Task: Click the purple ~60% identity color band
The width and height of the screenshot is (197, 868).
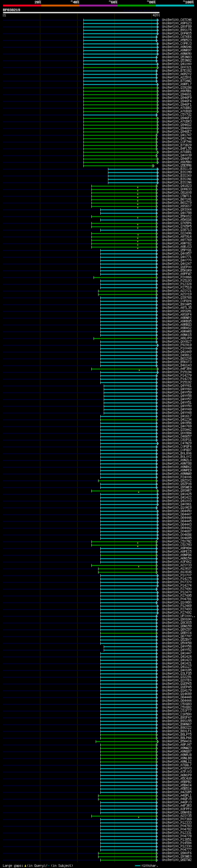Action: tap(98, 6)
